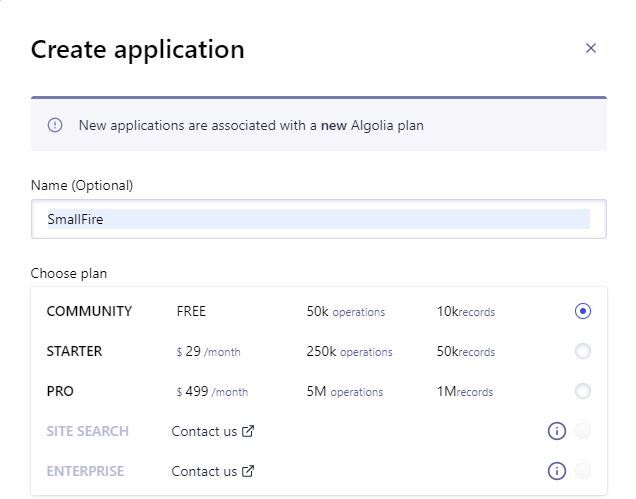Click the STARTER plan name

74,351
